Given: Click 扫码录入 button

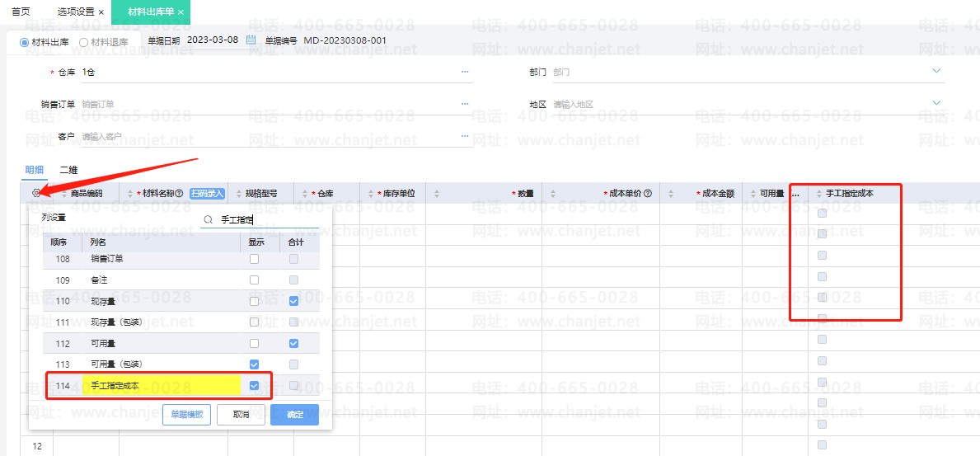Looking at the screenshot, I should click(207, 193).
